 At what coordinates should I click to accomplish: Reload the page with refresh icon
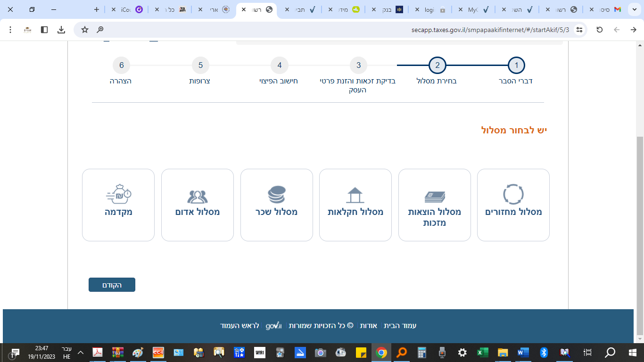pos(600,30)
